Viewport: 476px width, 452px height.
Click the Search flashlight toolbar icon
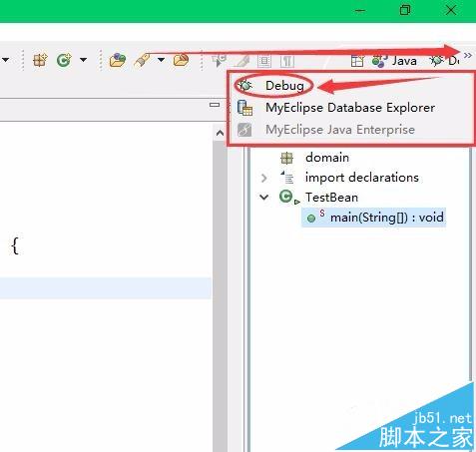(143, 61)
